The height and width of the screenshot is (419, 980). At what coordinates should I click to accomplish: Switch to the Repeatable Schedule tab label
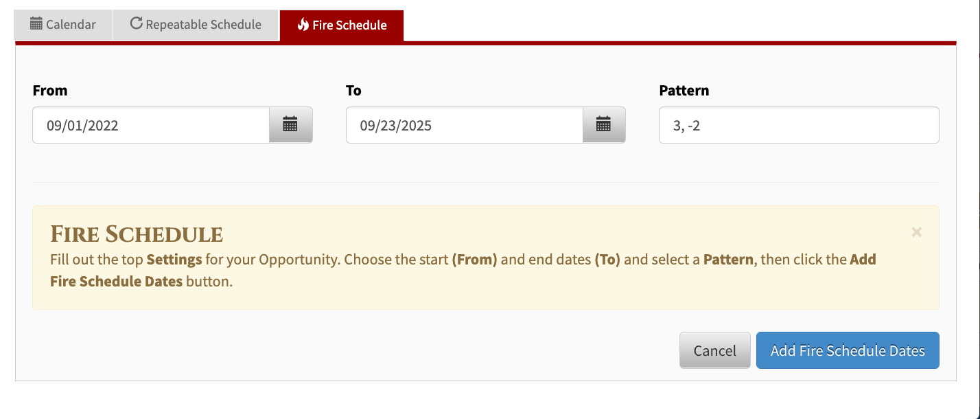pyautogui.click(x=203, y=25)
